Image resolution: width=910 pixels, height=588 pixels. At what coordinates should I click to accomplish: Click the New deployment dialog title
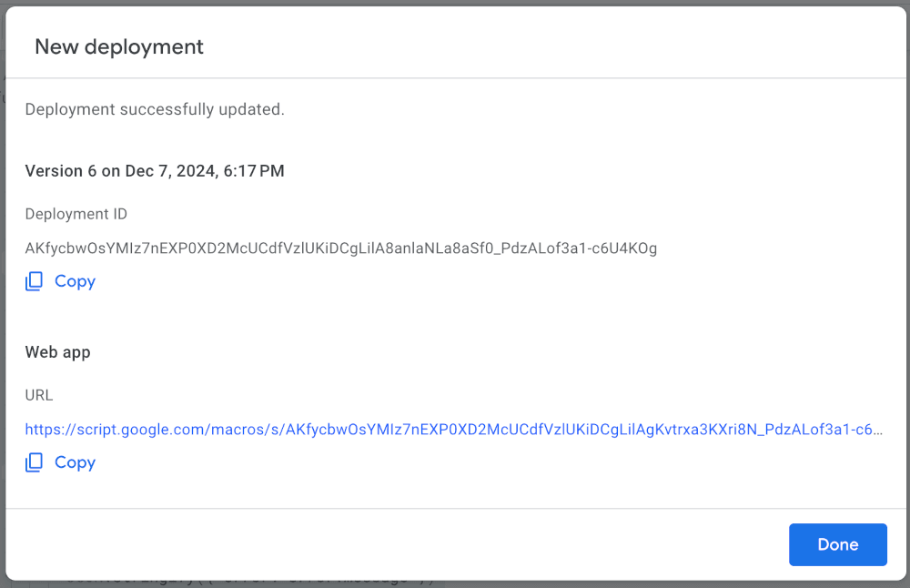point(118,46)
